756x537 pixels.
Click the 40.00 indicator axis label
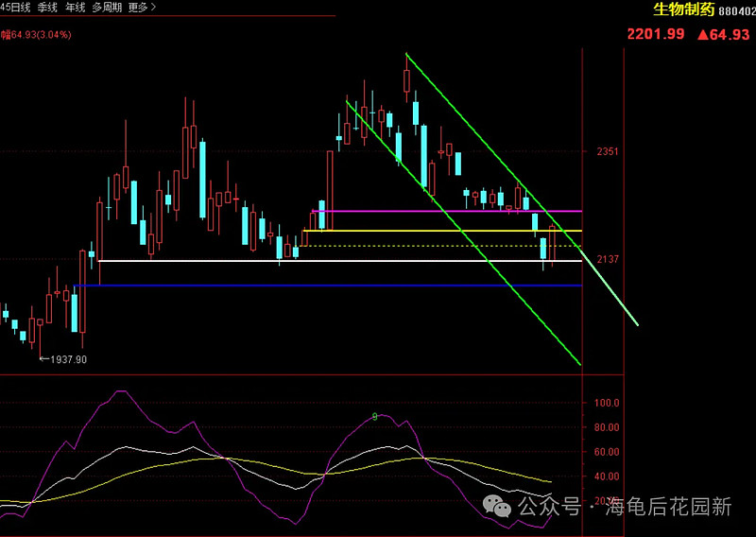[607, 476]
